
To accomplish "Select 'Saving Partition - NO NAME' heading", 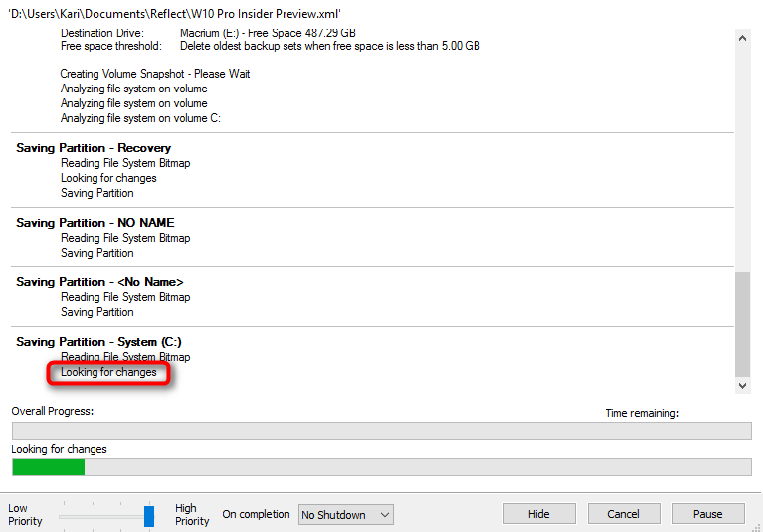I will click(95, 222).
